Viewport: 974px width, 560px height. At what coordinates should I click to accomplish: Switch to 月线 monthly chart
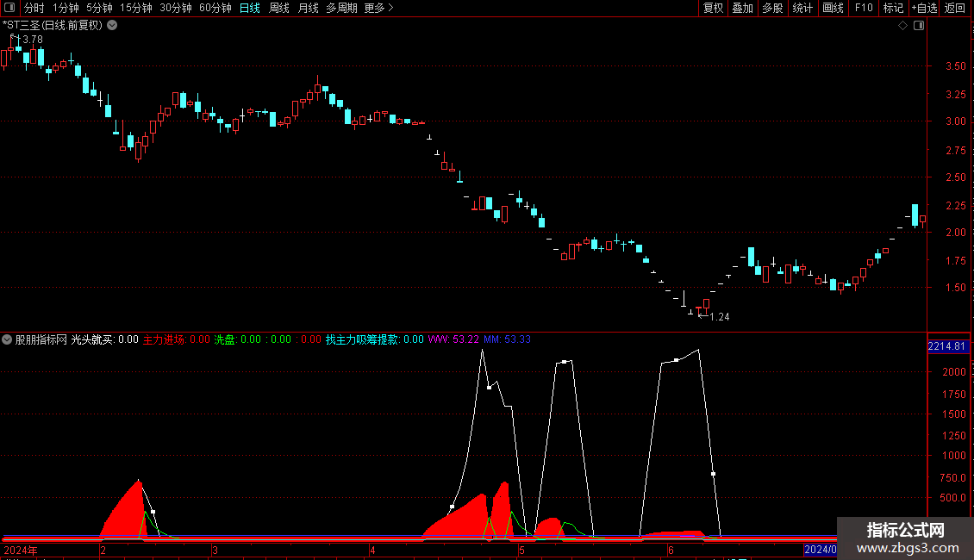308,8
